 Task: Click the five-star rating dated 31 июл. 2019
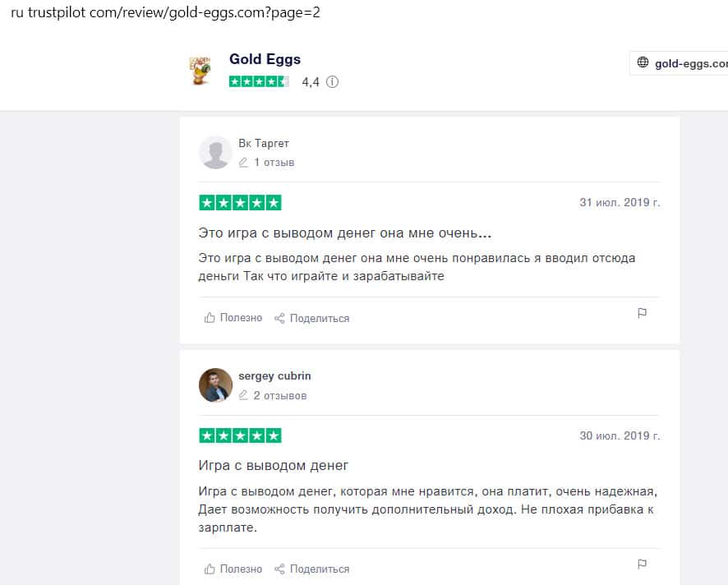[240, 202]
